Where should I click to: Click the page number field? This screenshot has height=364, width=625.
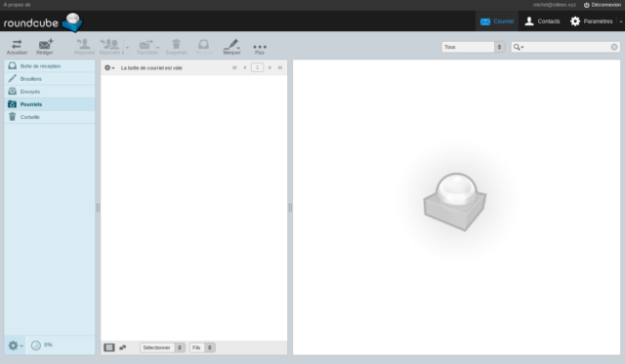pos(257,67)
